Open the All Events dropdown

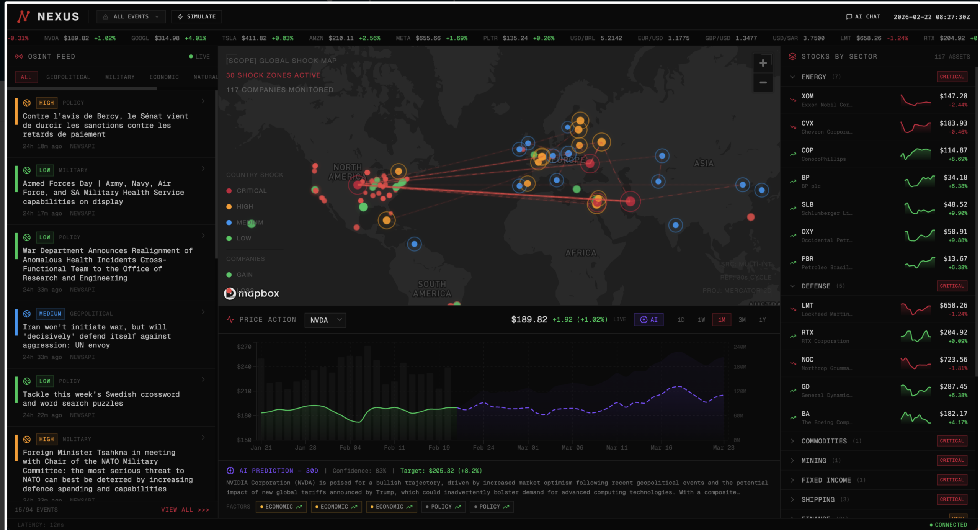click(x=131, y=16)
